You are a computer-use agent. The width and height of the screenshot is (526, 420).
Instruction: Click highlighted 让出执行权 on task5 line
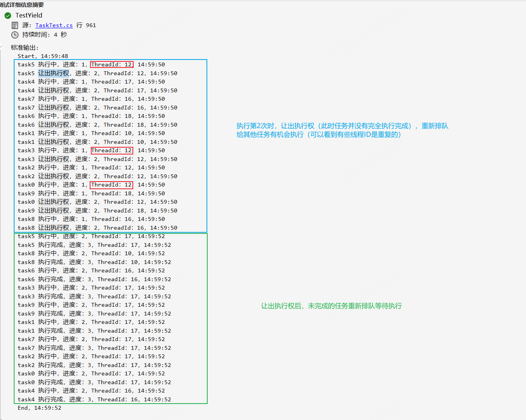53,73
